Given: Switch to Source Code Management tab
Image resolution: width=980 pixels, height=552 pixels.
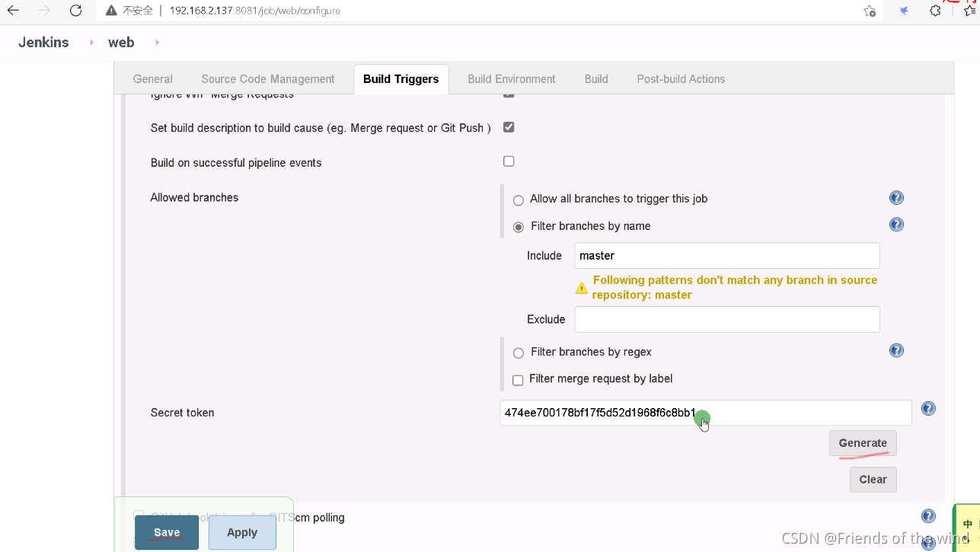Looking at the screenshot, I should click(268, 79).
